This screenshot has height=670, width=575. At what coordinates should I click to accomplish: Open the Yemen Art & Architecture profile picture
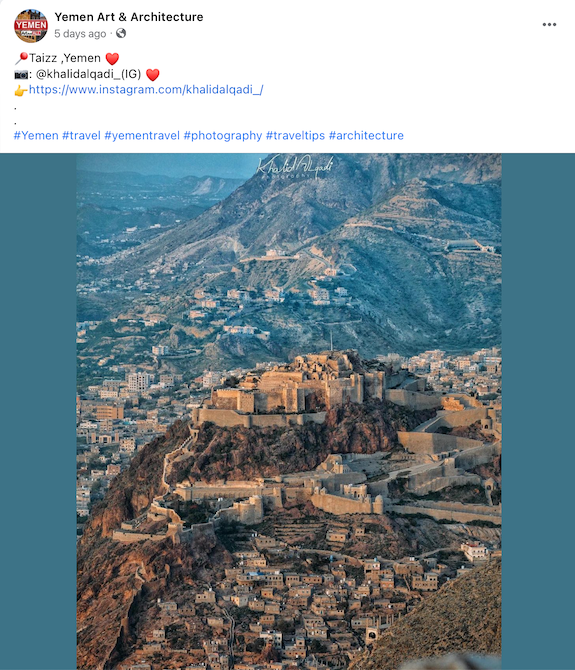(x=31, y=26)
